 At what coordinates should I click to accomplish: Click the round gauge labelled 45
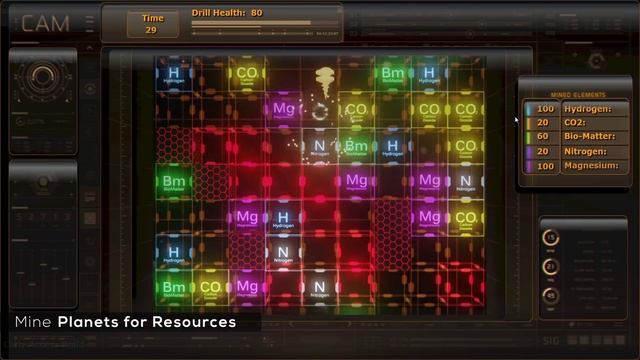[551, 296]
